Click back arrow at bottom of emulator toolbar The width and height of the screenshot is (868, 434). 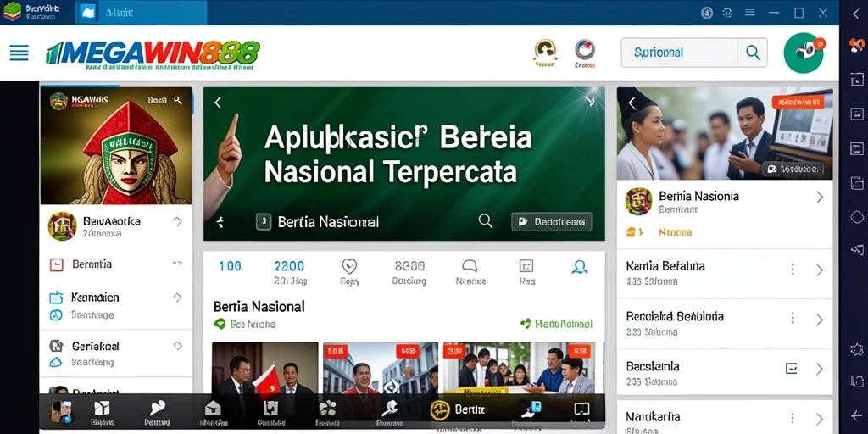click(x=857, y=415)
